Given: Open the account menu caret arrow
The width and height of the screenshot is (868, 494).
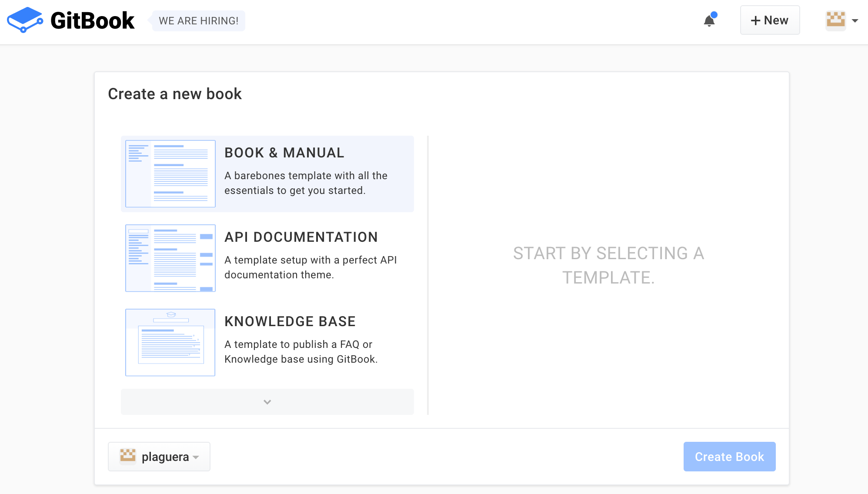Looking at the screenshot, I should 855,20.
